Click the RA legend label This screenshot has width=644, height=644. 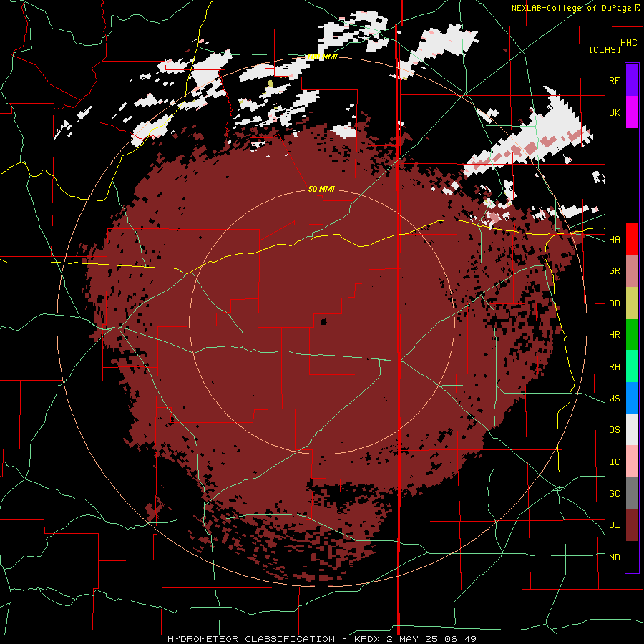[x=614, y=367]
